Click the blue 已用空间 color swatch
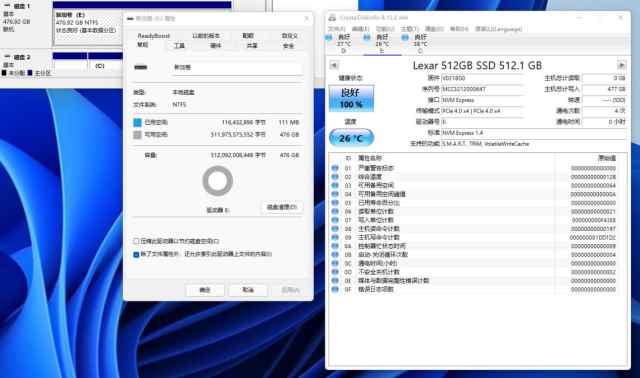 pyautogui.click(x=138, y=122)
